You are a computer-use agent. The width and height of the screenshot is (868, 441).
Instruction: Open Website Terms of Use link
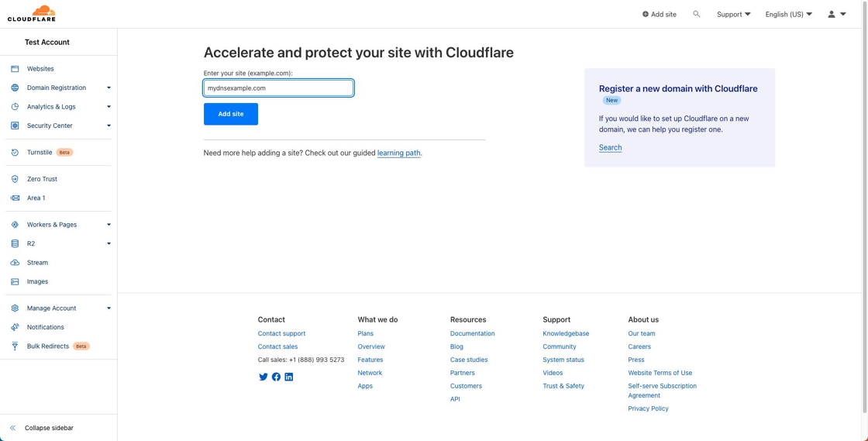660,373
